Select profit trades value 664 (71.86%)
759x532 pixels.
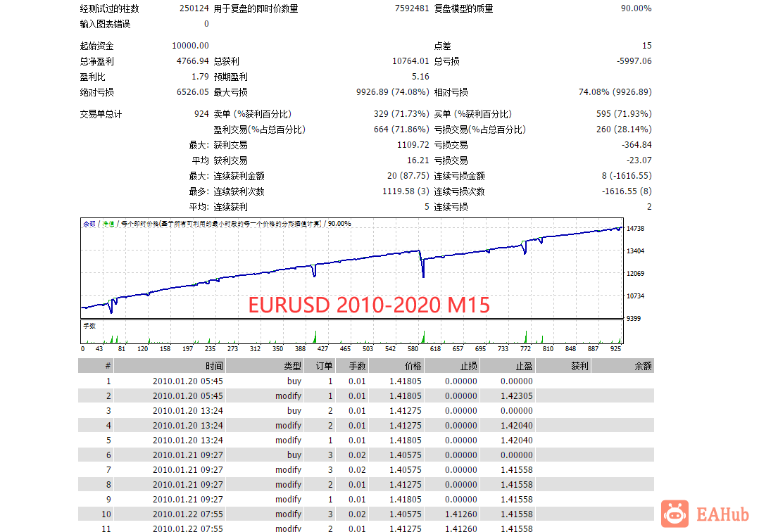[401, 129]
